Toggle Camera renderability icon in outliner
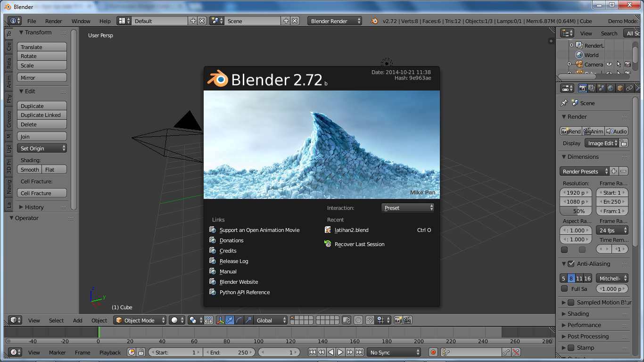Screen dimensions: 644x362 [627, 64]
